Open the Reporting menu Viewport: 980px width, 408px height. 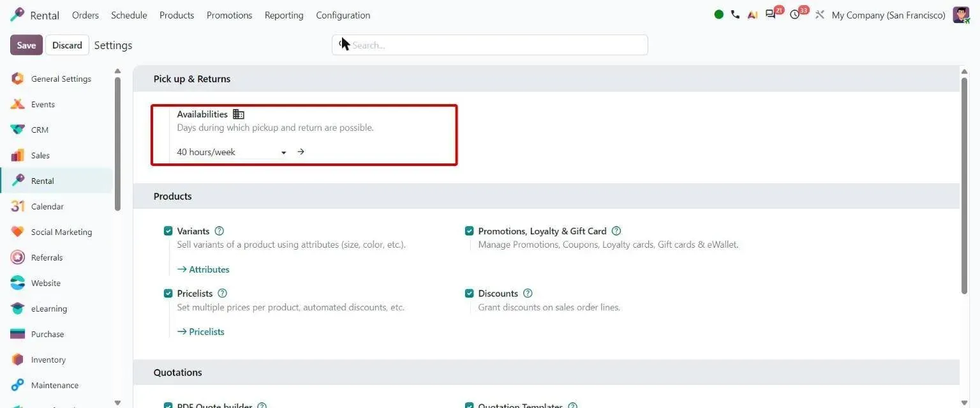tap(284, 15)
